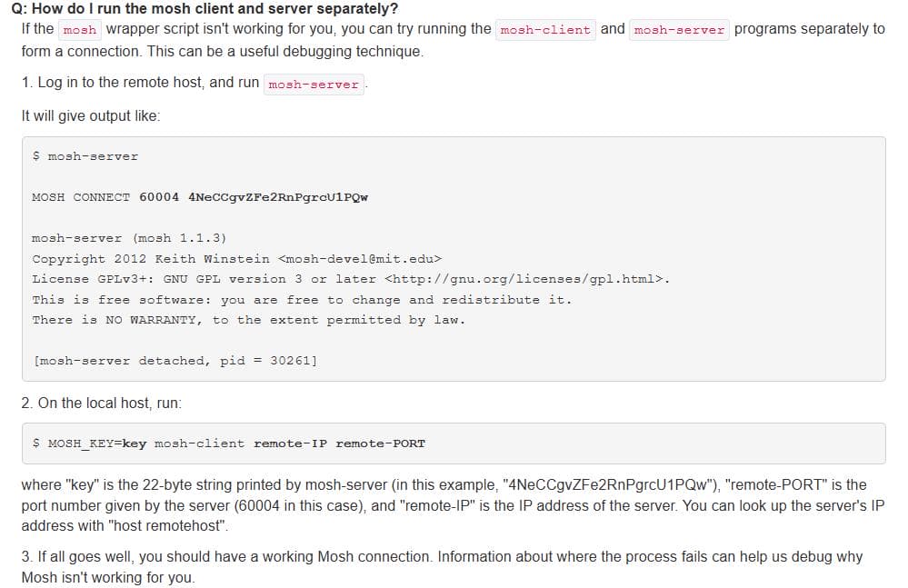Click the MOSH_KEY=key command code block
The image size is (908, 588).
pyautogui.click(x=454, y=443)
